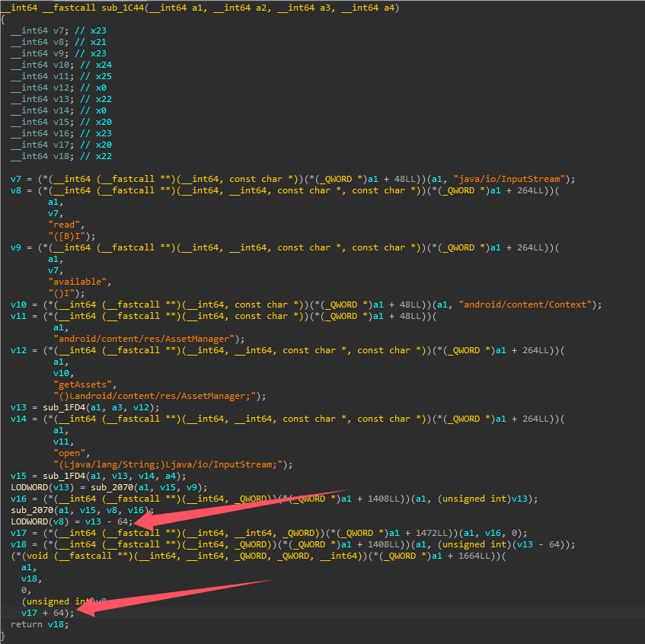Image resolution: width=645 pixels, height=644 pixels.
Task: Select the "android/content/res/AssetManager" class string
Action: pyautogui.click(x=144, y=340)
